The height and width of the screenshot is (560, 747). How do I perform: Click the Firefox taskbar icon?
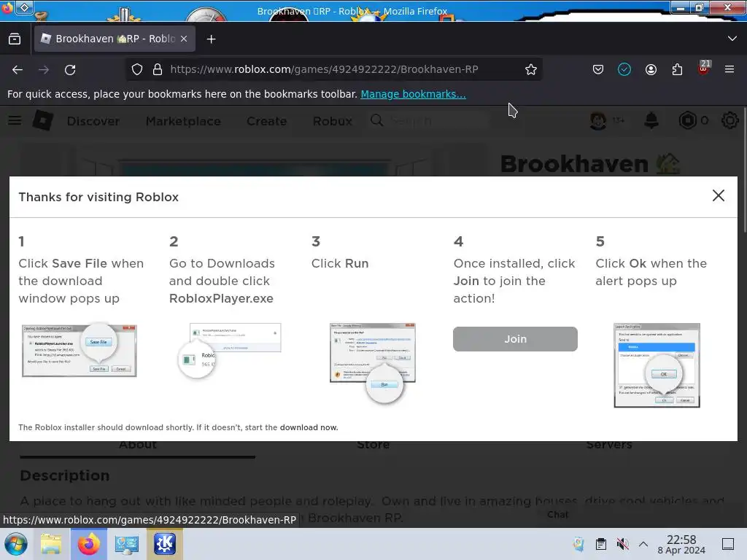[x=88, y=544]
